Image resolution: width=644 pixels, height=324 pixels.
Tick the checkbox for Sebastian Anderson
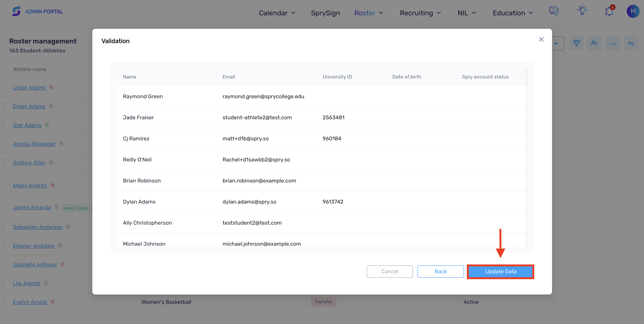[x=2, y=227]
